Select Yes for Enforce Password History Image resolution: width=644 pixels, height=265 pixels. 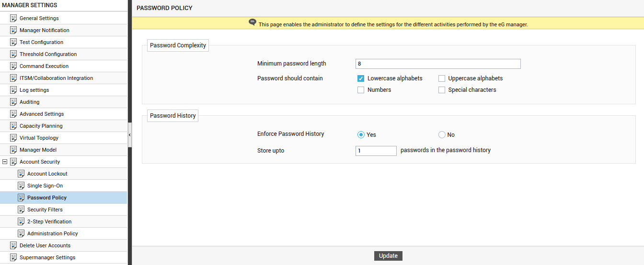coord(361,135)
